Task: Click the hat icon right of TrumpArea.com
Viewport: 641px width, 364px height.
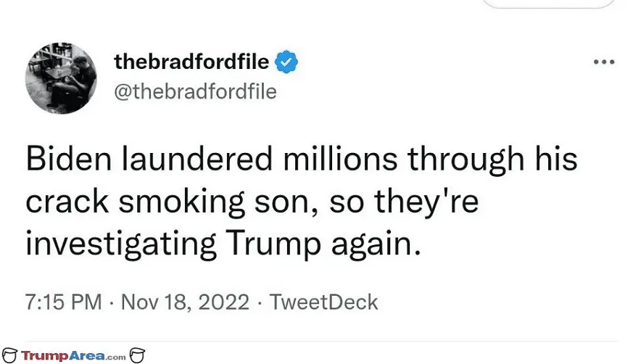Action: (x=137, y=355)
